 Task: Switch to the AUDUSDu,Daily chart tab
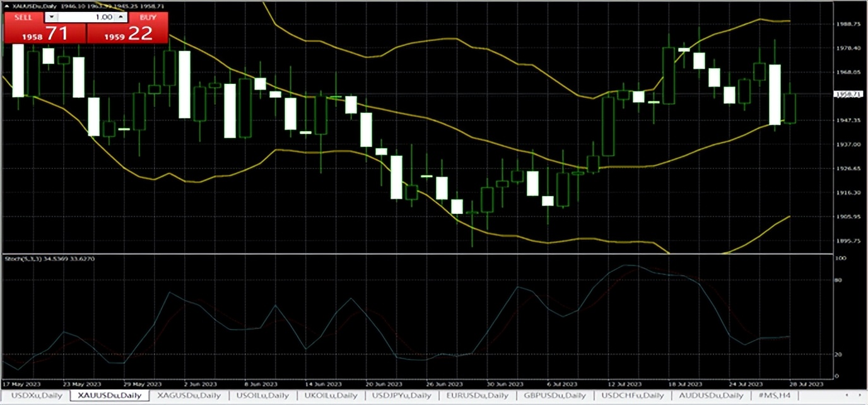712,396
